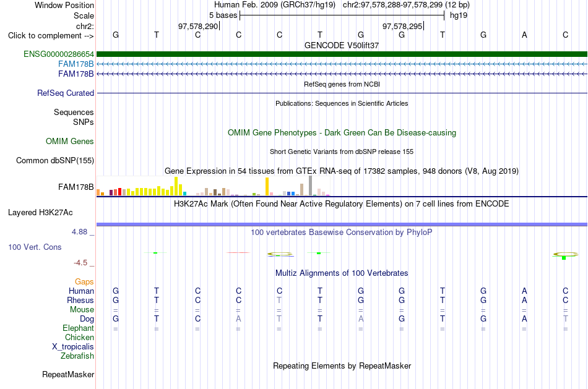588x389 pixels.
Task: Click the Mouse alignment row label
Action: tap(82, 310)
